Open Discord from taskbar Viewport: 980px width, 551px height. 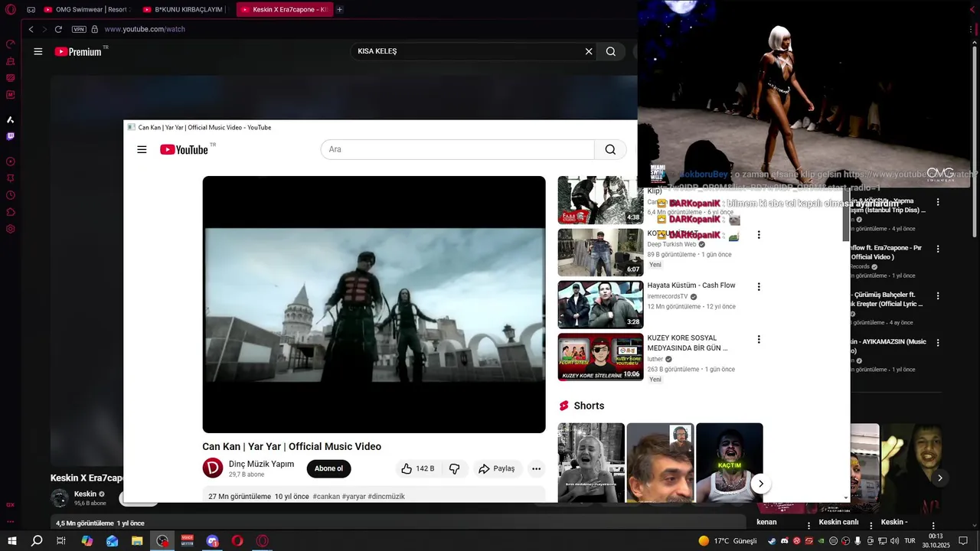[213, 541]
